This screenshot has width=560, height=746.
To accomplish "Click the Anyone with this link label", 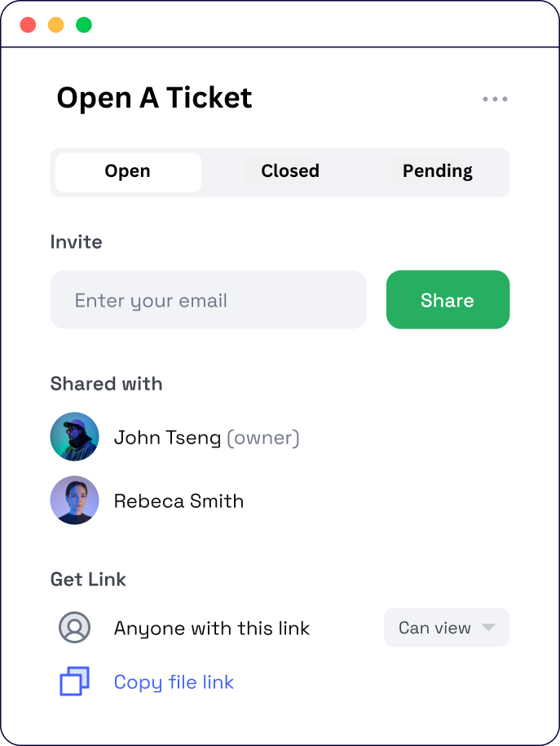I will (212, 629).
